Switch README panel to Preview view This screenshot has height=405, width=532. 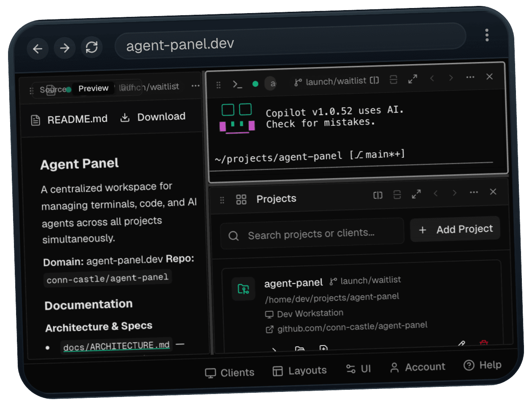click(93, 88)
